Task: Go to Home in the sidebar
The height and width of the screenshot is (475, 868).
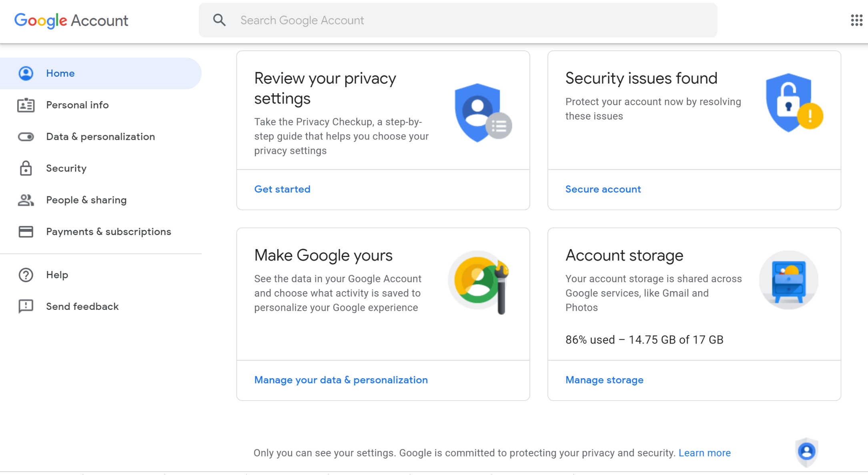Action: pyautogui.click(x=100, y=73)
